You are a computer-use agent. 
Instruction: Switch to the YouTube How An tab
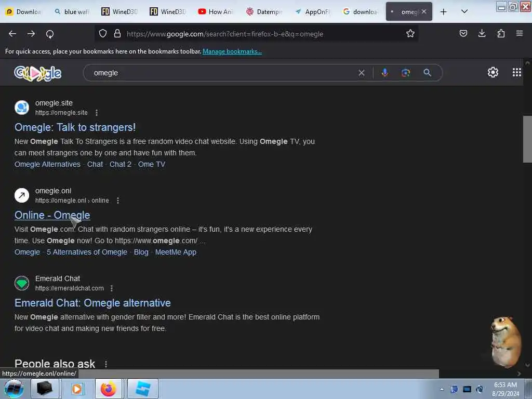coord(216,11)
